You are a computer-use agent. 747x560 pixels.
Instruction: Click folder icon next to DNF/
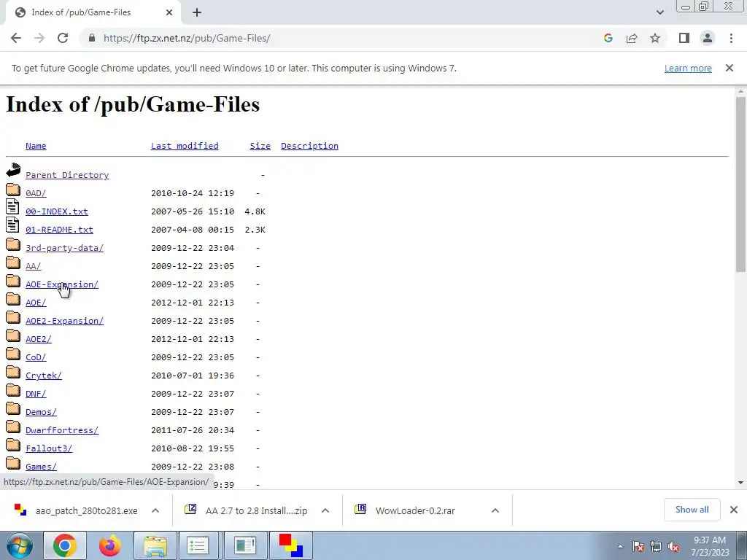coord(13,390)
